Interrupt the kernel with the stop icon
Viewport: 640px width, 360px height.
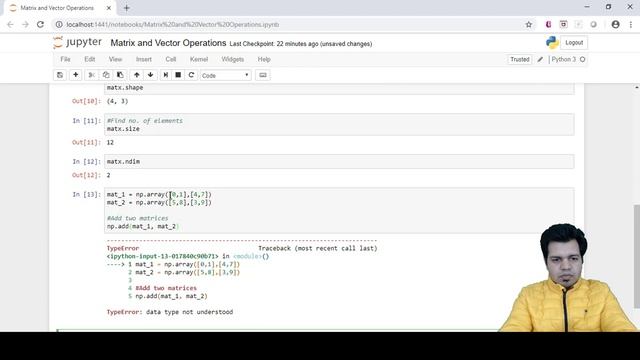point(178,75)
